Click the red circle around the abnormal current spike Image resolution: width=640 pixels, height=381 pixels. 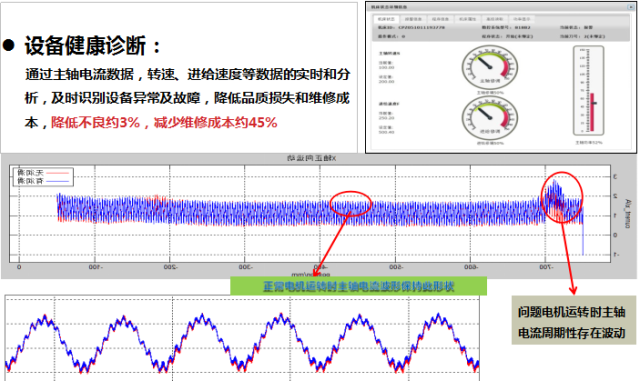562,197
